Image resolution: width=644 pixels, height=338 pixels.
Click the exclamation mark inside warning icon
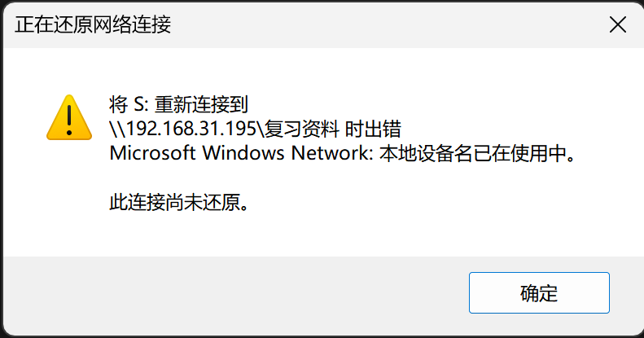point(69,121)
